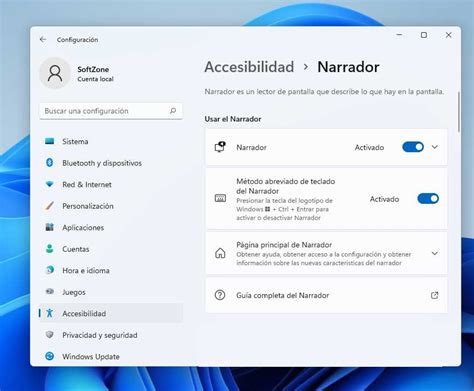Click the Narrador breadcrumb title
474x391 pixels.
click(348, 67)
